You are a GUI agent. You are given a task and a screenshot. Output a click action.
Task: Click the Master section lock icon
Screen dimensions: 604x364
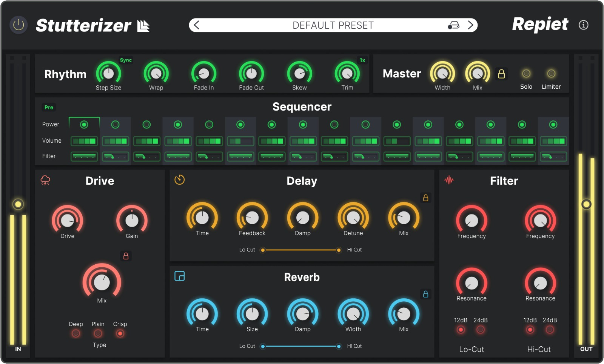click(x=501, y=74)
